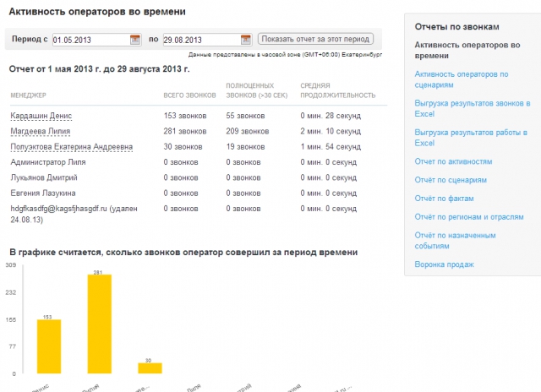Click chart axis value 309
Image resolution: width=541 pixels, height=392 pixels.
click(x=11, y=264)
